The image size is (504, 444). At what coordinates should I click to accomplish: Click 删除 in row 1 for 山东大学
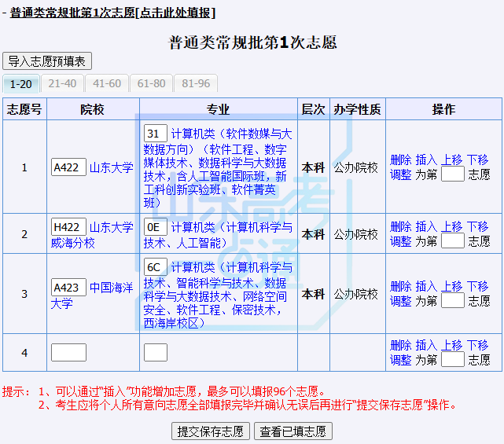click(x=400, y=160)
